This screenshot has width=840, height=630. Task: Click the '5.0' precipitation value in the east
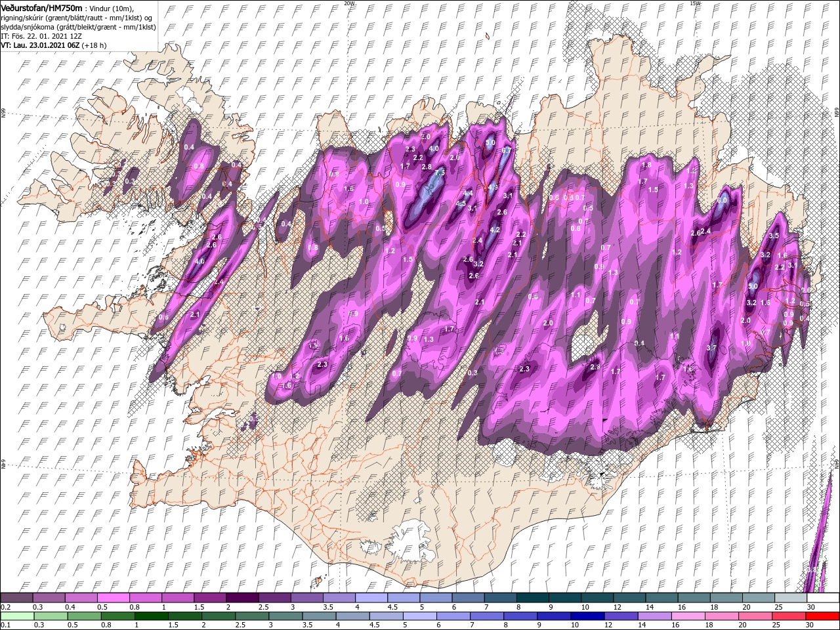pos(753,286)
